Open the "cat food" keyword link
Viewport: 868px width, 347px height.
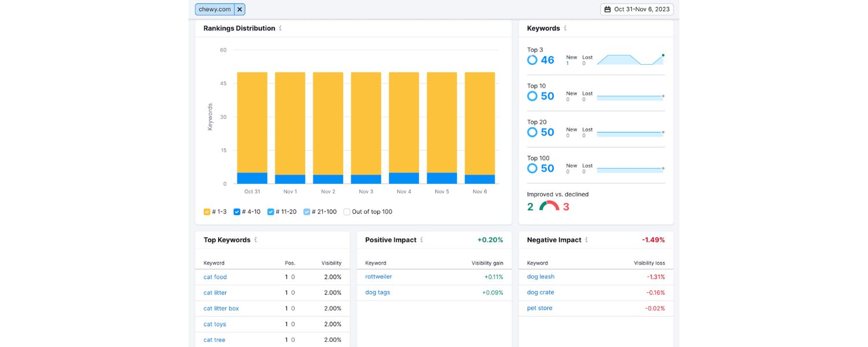[x=215, y=276]
